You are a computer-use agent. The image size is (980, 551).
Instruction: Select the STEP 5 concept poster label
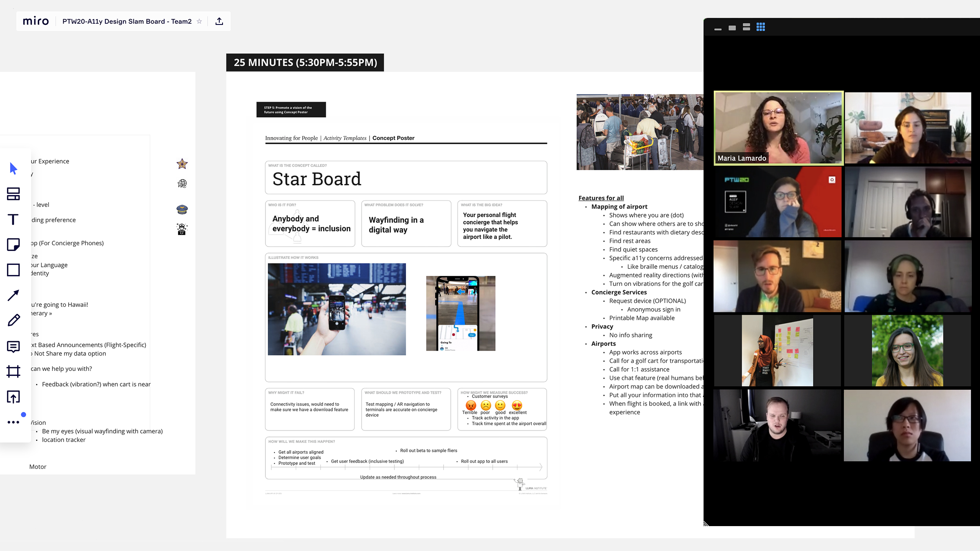tap(291, 109)
